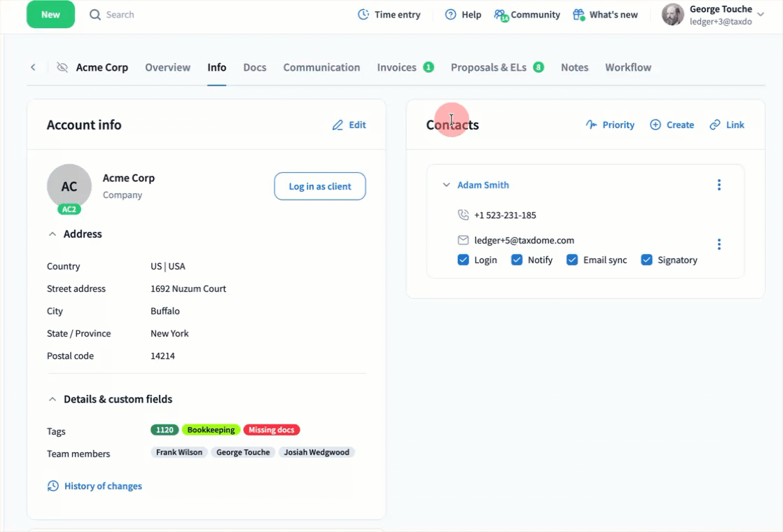Click the Link text in Contacts panel

pyautogui.click(x=735, y=125)
